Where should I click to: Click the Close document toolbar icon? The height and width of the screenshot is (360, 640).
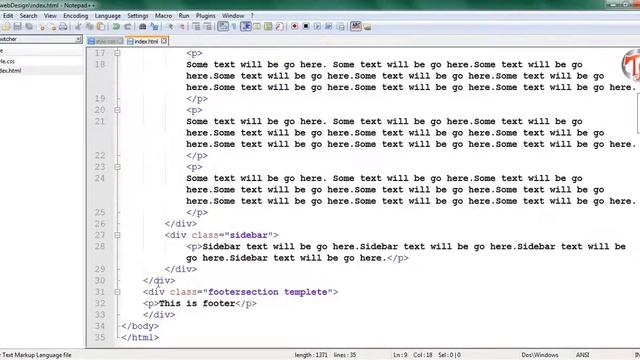[x=42, y=27]
